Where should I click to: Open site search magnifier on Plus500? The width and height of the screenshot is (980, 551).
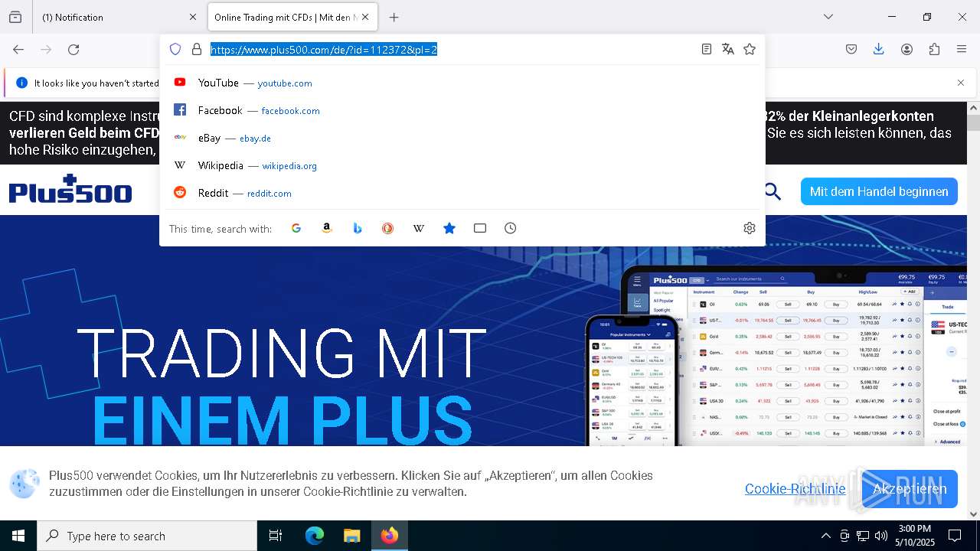pos(773,191)
